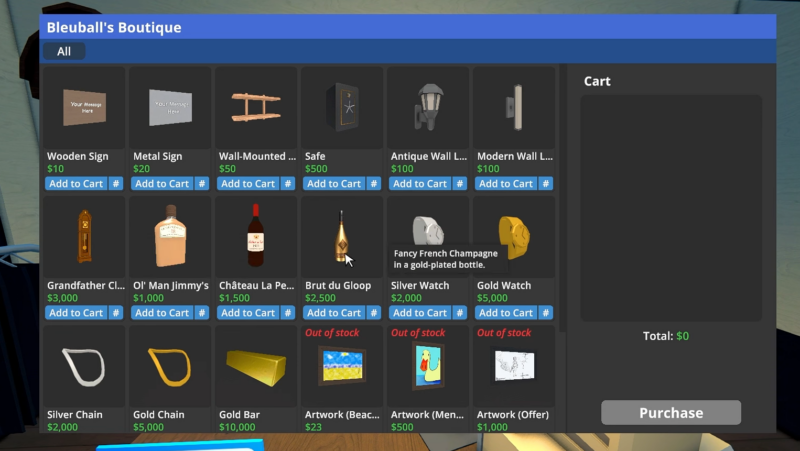Select the Gold Watch icon
The image size is (800, 451).
pyautogui.click(x=514, y=237)
